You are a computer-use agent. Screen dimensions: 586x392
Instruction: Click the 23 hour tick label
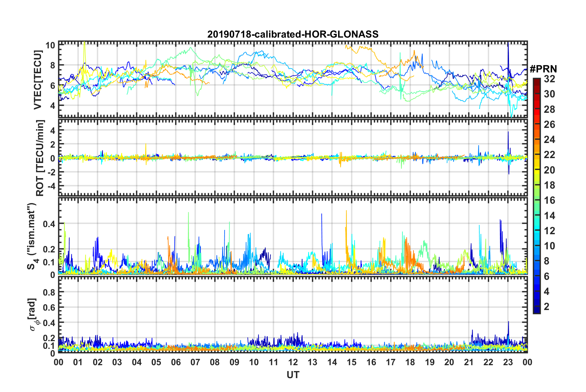click(x=508, y=362)
